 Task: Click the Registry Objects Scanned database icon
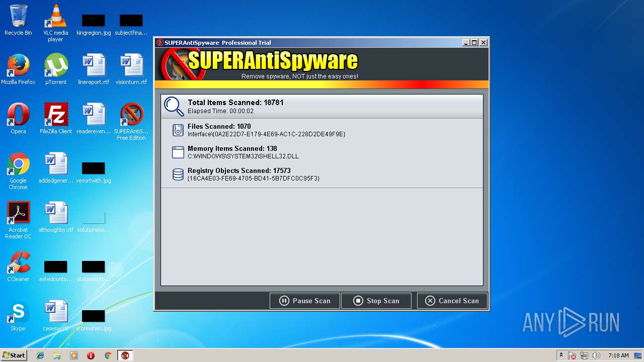pyautogui.click(x=178, y=174)
